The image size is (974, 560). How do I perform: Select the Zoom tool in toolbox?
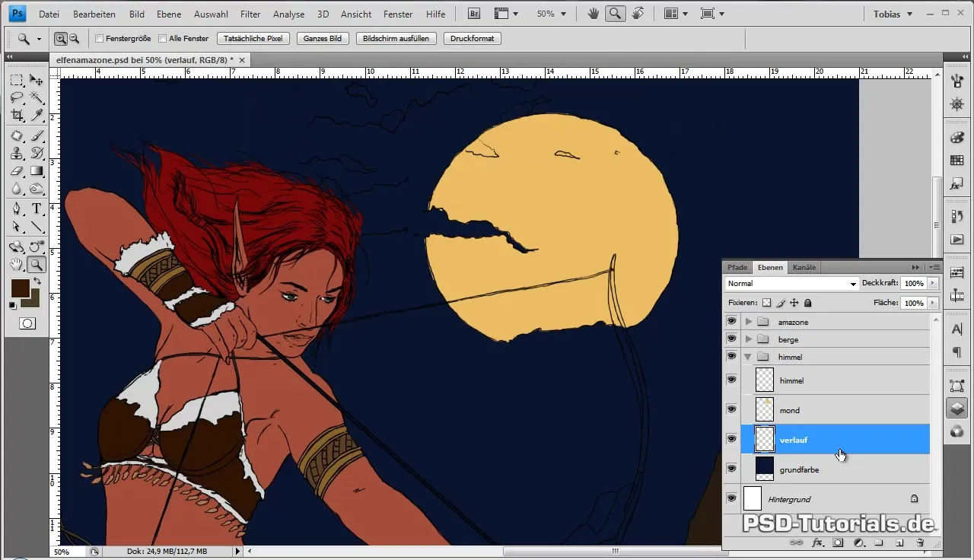coord(36,265)
